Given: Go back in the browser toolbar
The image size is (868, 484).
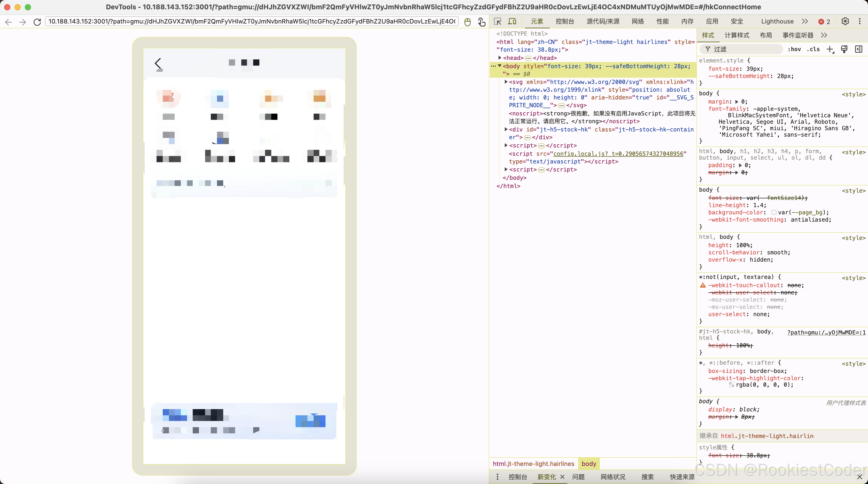Looking at the screenshot, I should coord(9,22).
